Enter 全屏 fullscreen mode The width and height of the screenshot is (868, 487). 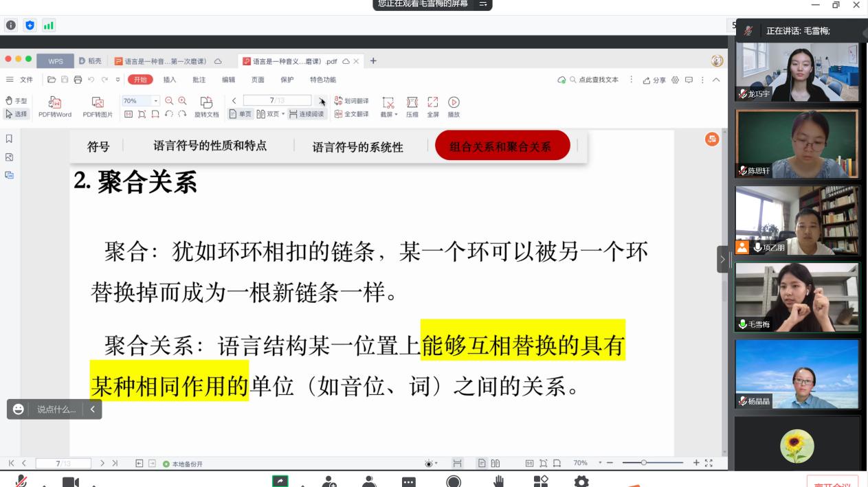click(x=432, y=102)
